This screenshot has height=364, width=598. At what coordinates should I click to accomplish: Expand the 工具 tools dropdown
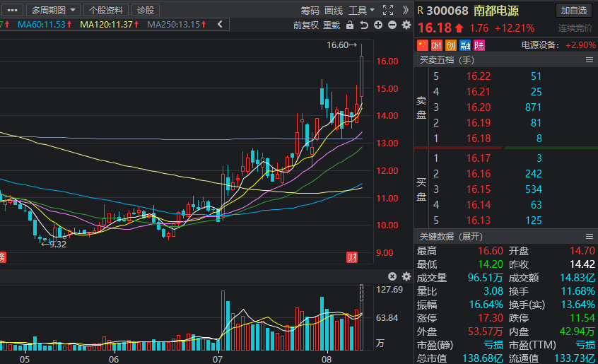(361, 10)
